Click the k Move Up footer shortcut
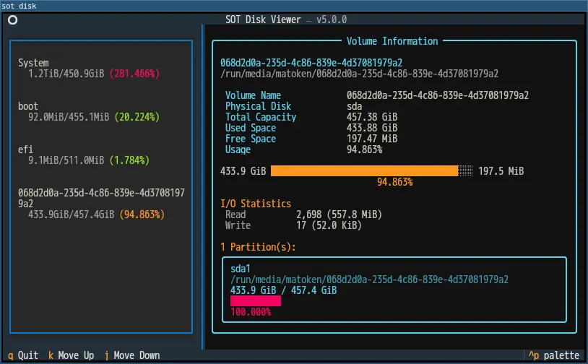Screen dimensions: 588x364 (x=71, y=355)
